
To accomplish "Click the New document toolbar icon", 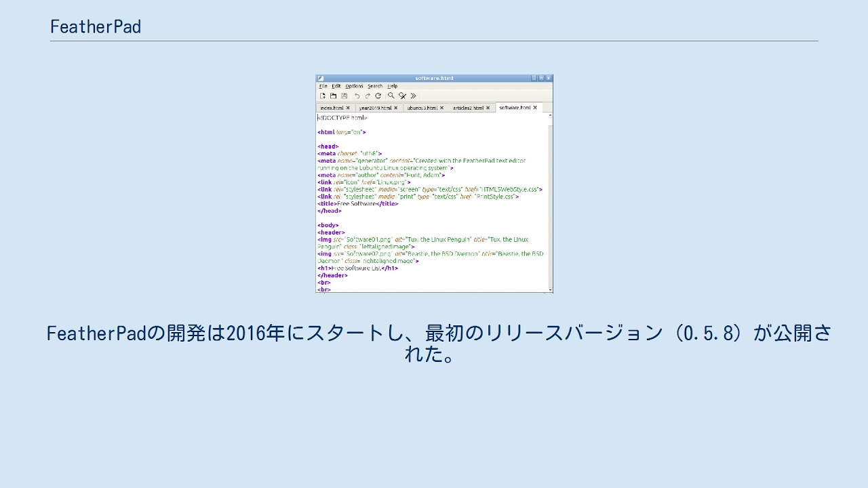I will tap(323, 96).
